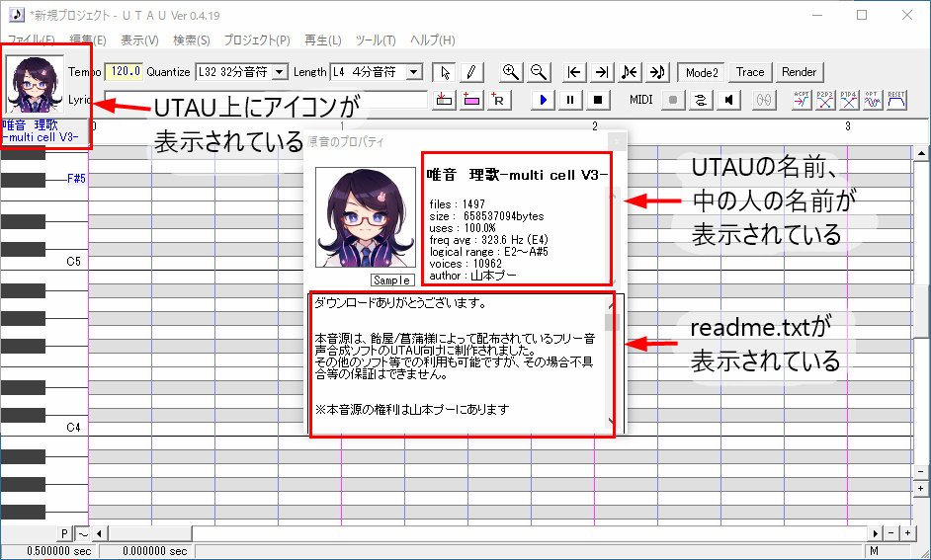Screen dimensions: 931x560
Task: Stop playback
Action: pos(598,100)
